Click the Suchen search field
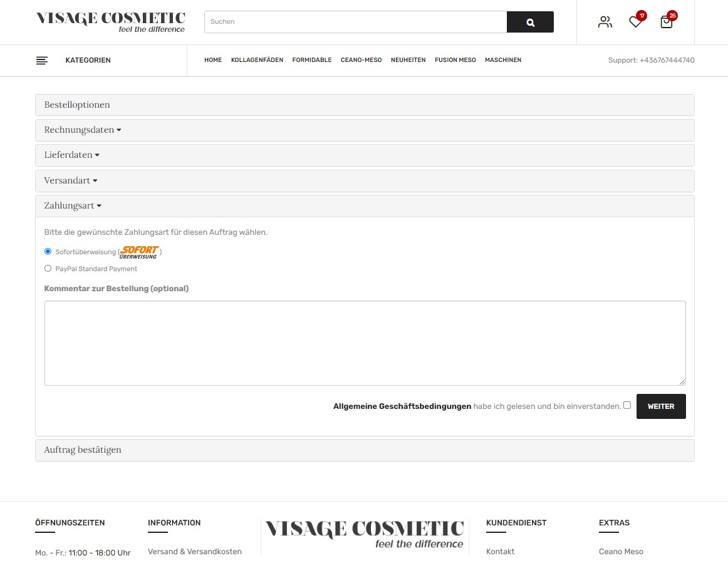The height and width of the screenshot is (583, 728). [355, 22]
